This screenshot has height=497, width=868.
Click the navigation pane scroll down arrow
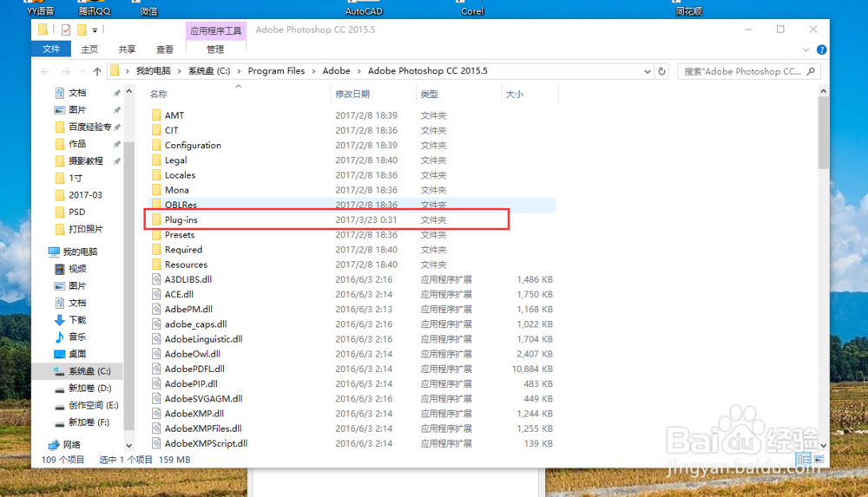point(129,446)
